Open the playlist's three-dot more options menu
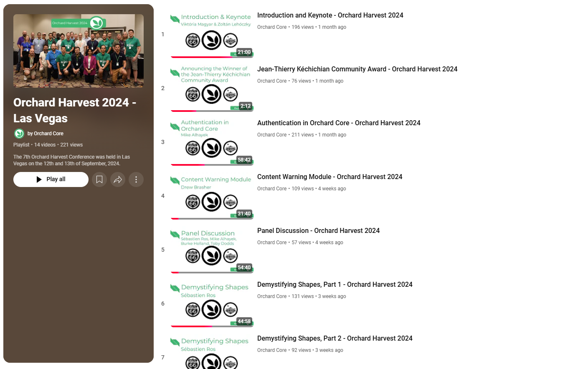Screen dimensions: 588x369 click(136, 179)
